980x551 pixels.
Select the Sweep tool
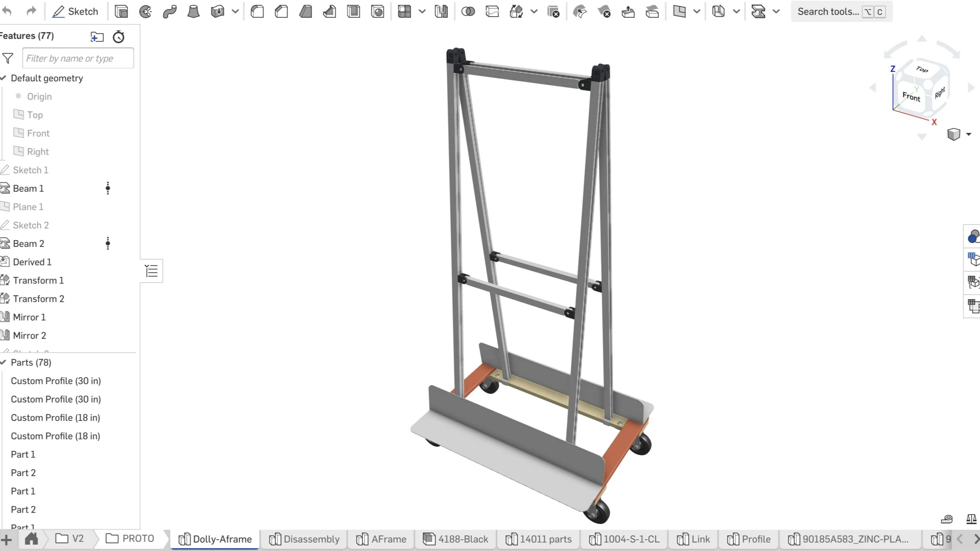pos(170,11)
